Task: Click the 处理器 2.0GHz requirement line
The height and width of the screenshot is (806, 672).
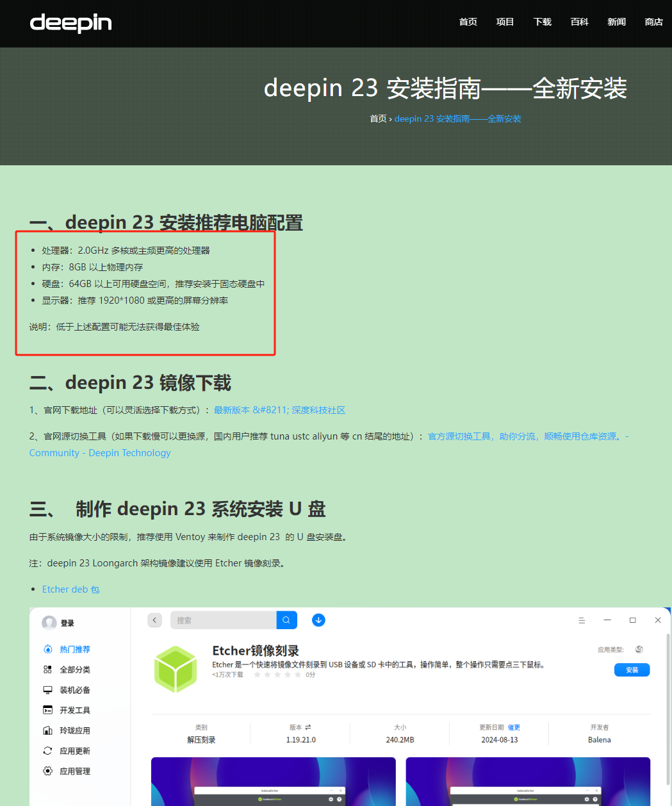Action: pos(126,251)
